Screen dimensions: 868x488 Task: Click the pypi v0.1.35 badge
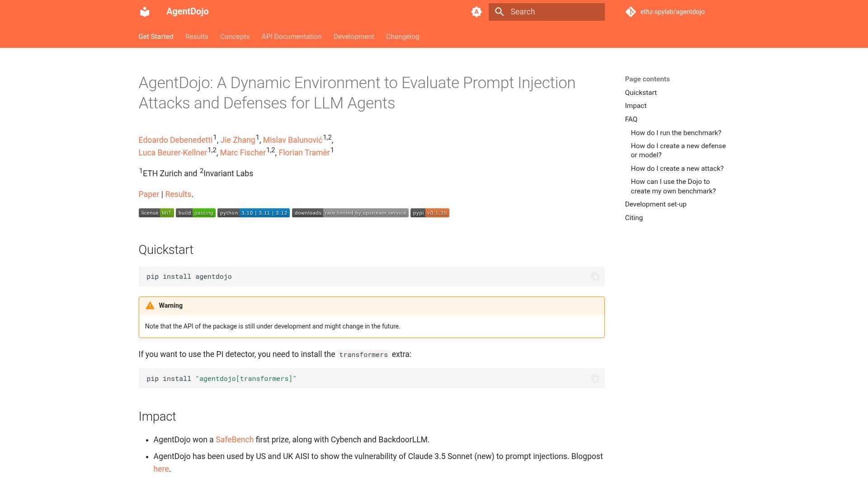pos(430,213)
